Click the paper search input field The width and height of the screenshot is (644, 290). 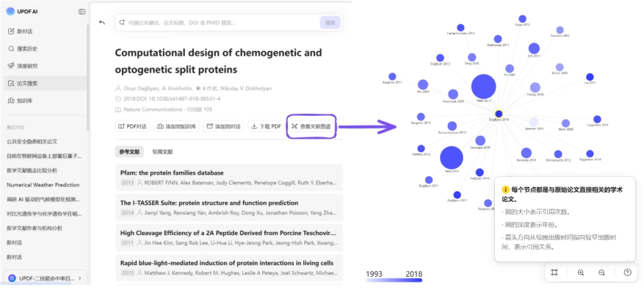click(222, 23)
